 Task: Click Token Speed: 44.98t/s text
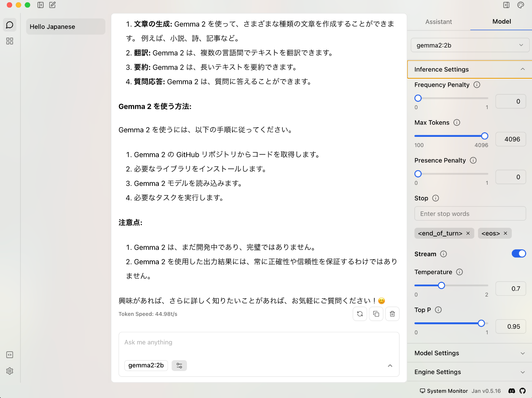pos(148,314)
